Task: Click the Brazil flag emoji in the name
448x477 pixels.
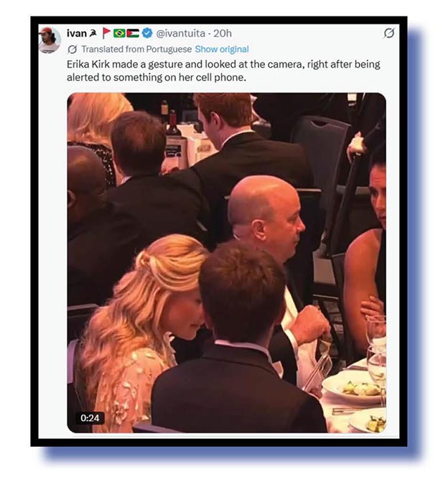Action: [x=119, y=33]
